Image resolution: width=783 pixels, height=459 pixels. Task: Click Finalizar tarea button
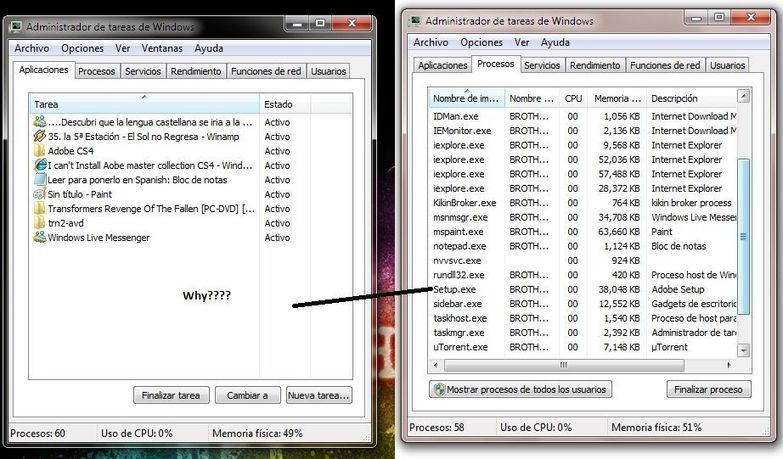[171, 395]
